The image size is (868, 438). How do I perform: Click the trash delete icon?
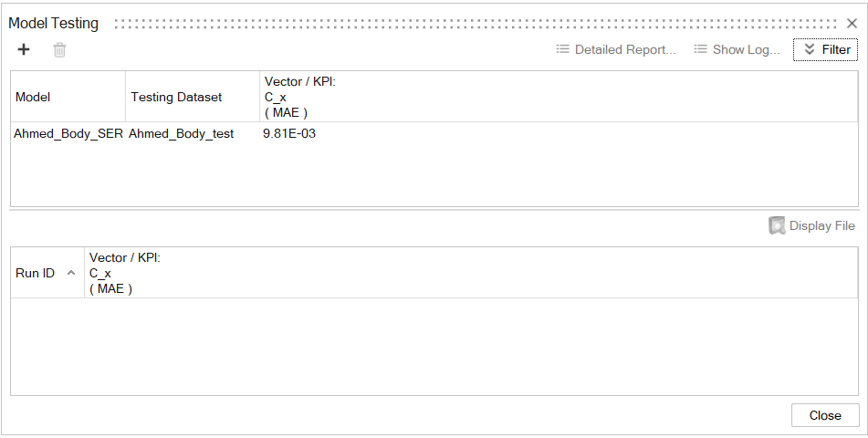59,50
